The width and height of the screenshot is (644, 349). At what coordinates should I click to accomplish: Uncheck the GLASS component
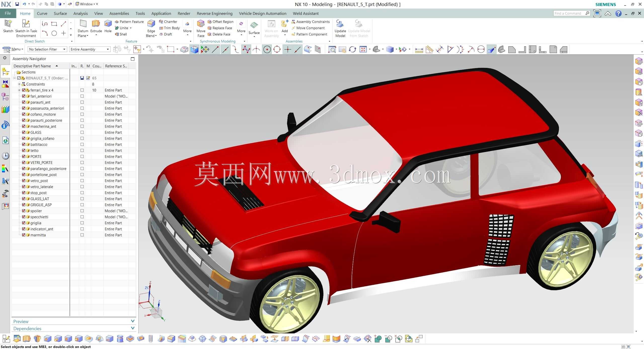(24, 132)
